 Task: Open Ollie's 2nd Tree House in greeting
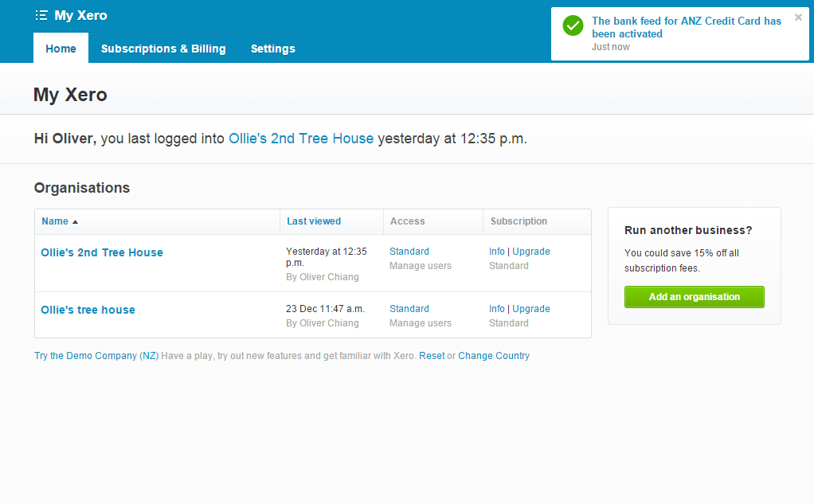pos(301,139)
